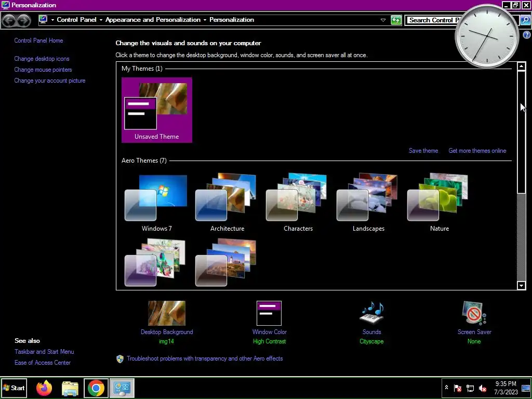This screenshot has width=532, height=399.
Task: Click Get more themes online link
Action: (x=477, y=151)
